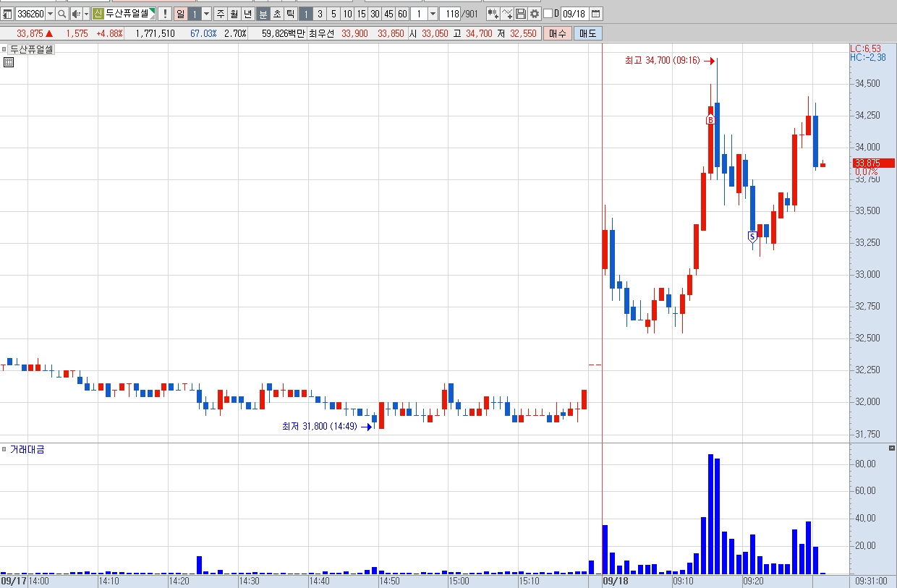This screenshot has height=588, width=897.
Task: Select the 5 minute interval tab
Action: coord(333,14)
